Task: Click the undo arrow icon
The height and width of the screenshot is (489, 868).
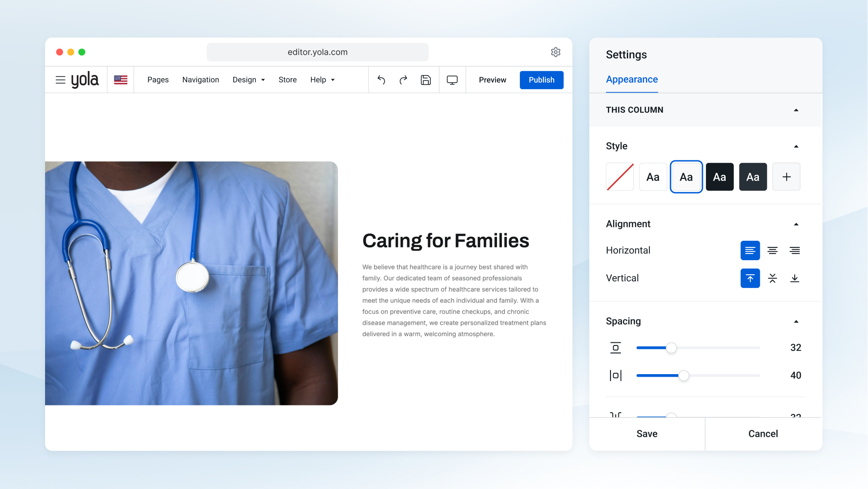Action: point(381,80)
